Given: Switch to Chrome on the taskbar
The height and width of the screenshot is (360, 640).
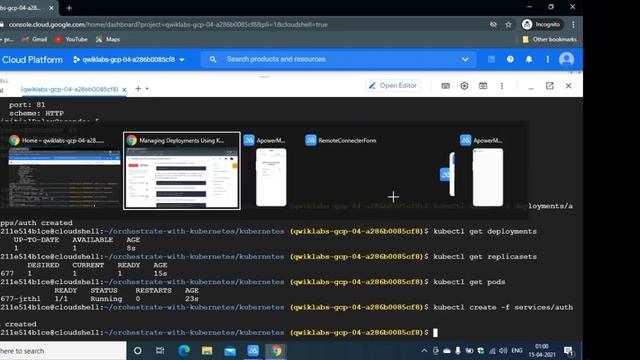Looking at the screenshot, I should [276, 351].
